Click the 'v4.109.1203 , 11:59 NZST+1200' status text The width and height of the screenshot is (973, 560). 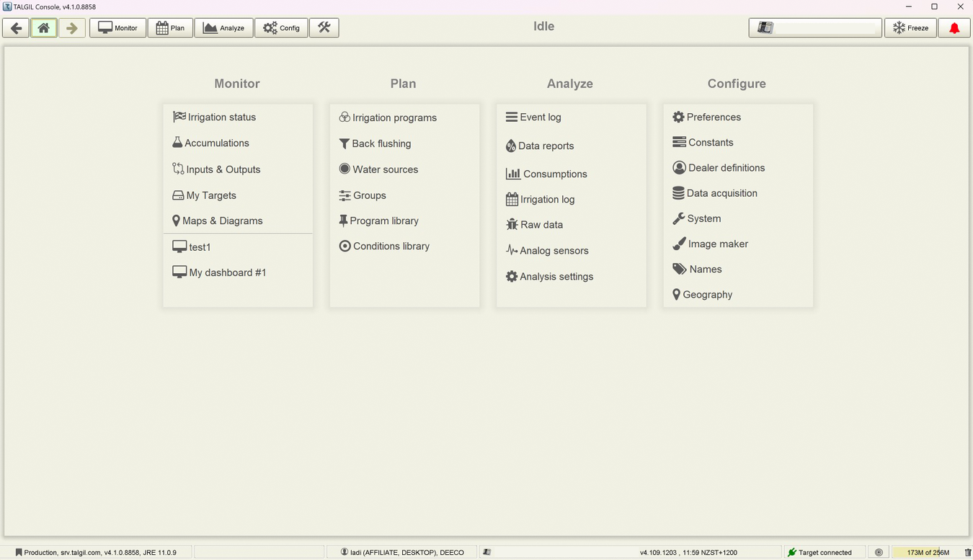click(688, 552)
